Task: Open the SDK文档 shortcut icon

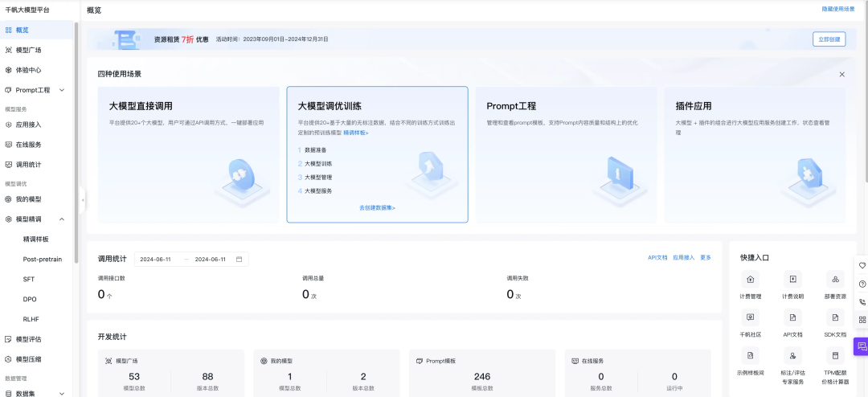Action: coord(835,317)
